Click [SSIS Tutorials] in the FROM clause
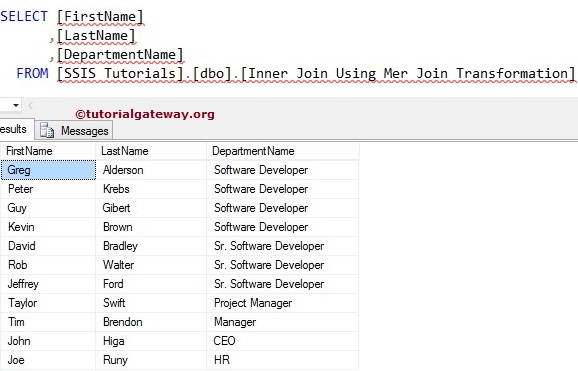578x371 pixels. (x=120, y=73)
